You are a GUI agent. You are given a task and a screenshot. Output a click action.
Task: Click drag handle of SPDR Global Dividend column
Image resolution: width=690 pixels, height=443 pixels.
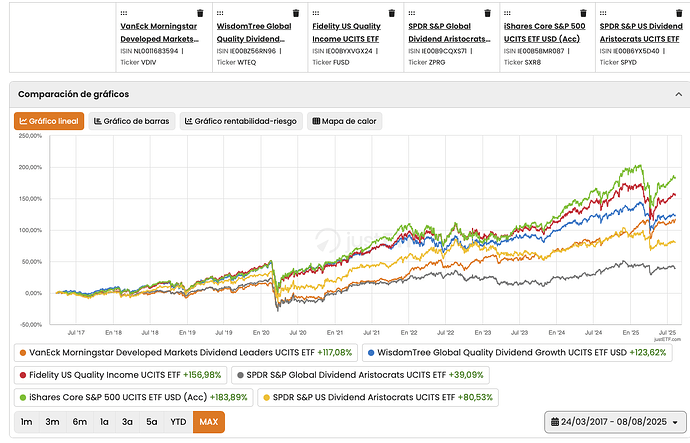(411, 13)
